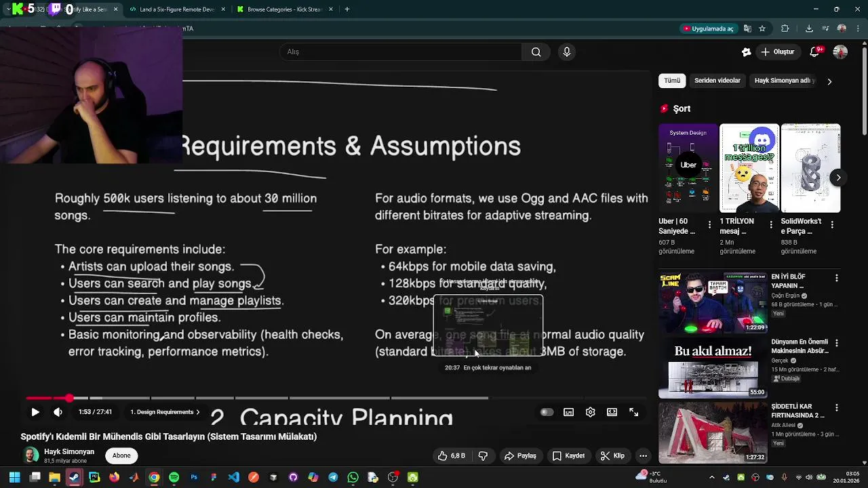Click into the YouTube search field
Viewport: 868px width, 488px height.
[400, 52]
